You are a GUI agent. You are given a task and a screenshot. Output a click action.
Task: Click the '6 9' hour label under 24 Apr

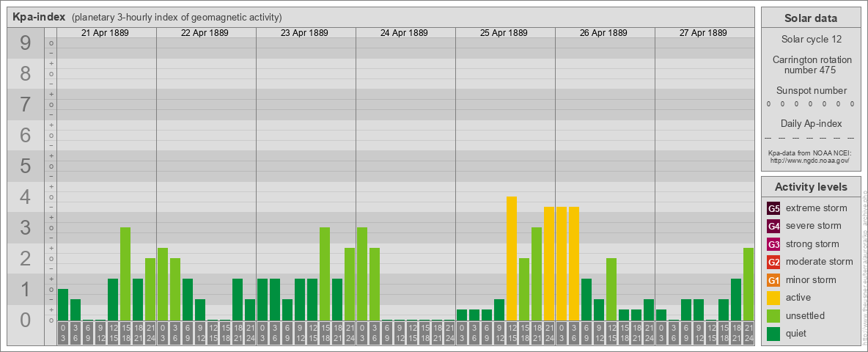[387, 333]
